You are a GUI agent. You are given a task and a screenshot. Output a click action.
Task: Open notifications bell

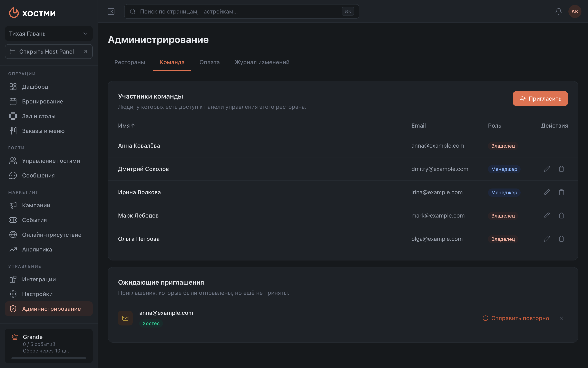[558, 11]
